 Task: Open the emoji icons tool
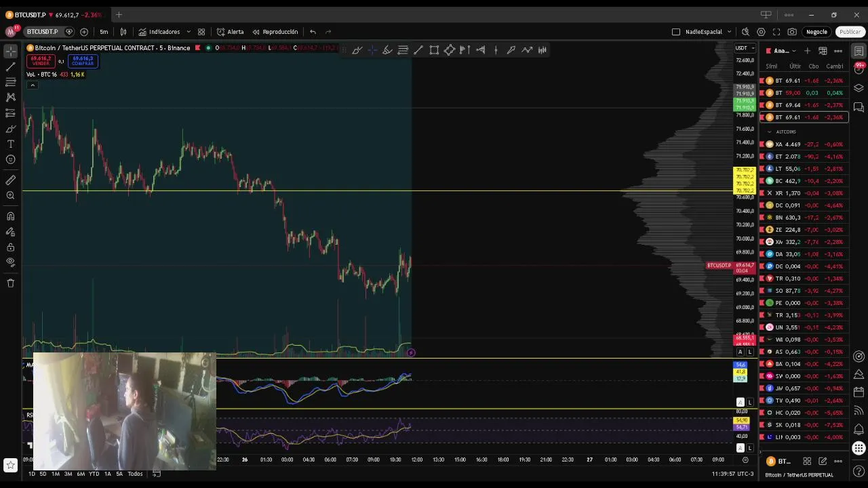click(10, 160)
